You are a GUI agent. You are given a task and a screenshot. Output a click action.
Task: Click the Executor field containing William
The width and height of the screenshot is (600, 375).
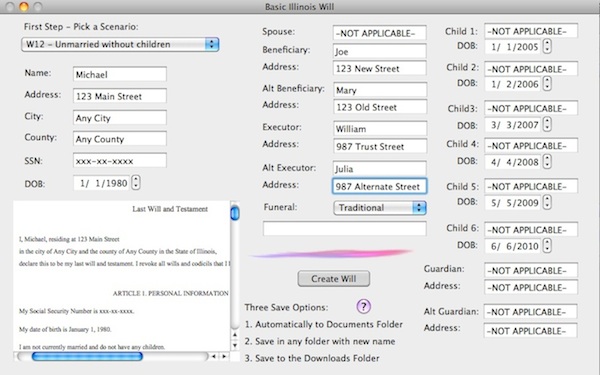[380, 129]
